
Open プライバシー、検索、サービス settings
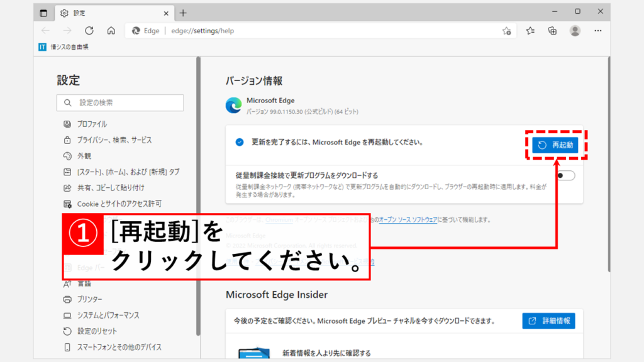pyautogui.click(x=114, y=140)
